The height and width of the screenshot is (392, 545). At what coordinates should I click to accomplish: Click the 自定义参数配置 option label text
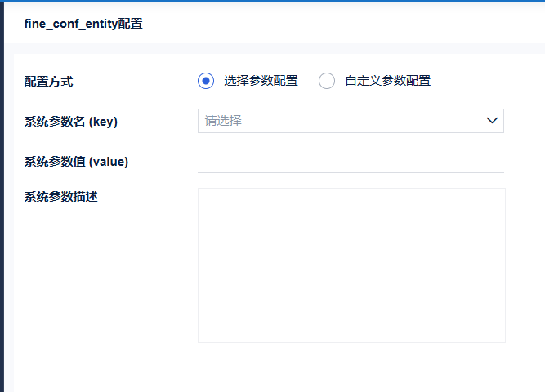click(x=387, y=81)
